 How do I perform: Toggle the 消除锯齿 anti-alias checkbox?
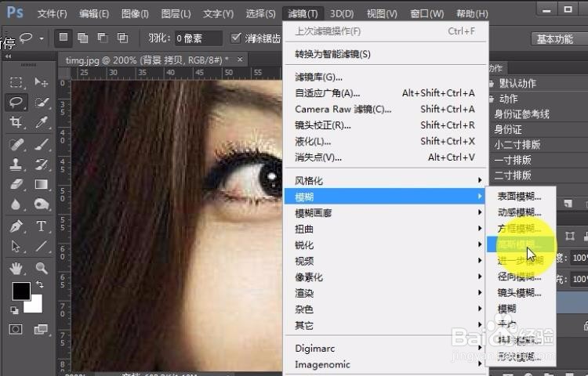pyautogui.click(x=235, y=38)
